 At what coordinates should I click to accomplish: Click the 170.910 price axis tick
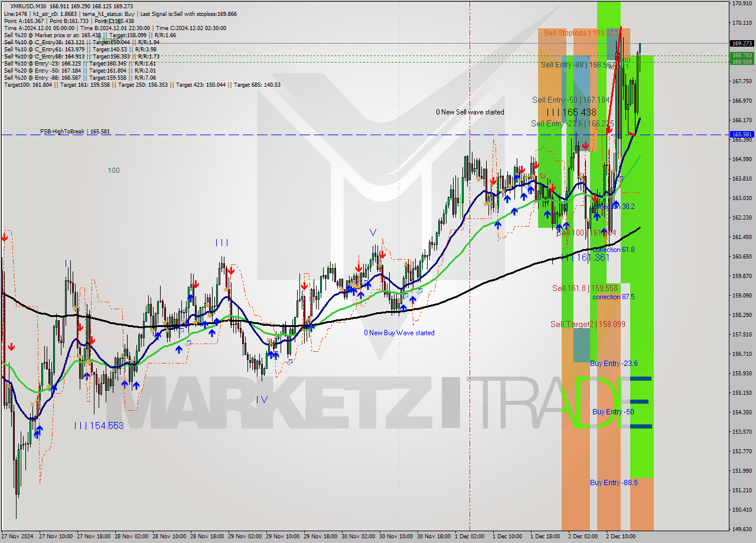(742, 4)
